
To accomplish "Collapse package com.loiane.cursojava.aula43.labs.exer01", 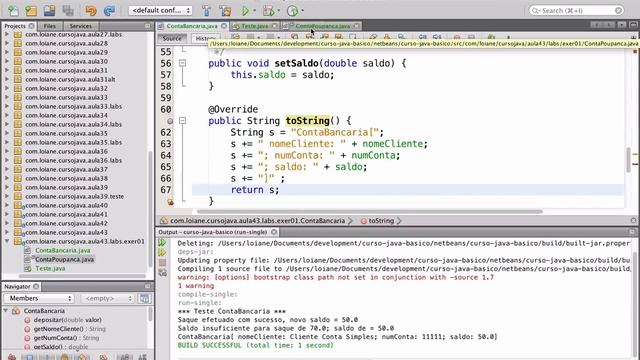I will (7, 241).
